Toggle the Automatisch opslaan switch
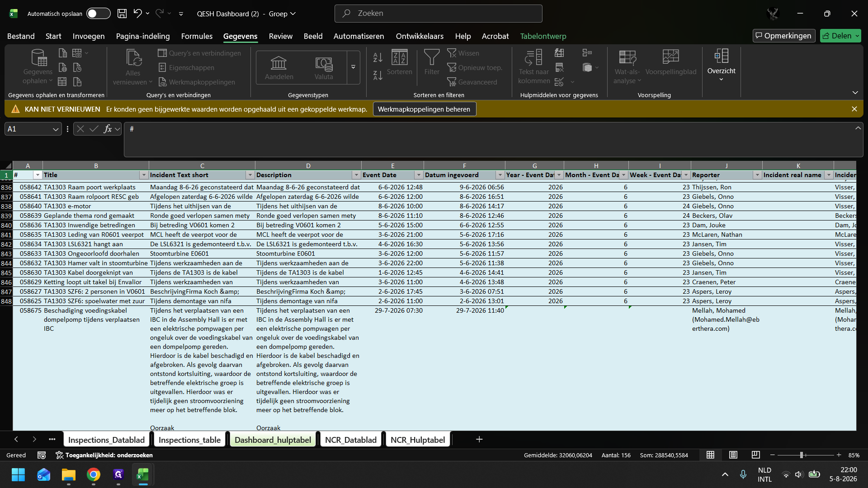 pos(99,14)
